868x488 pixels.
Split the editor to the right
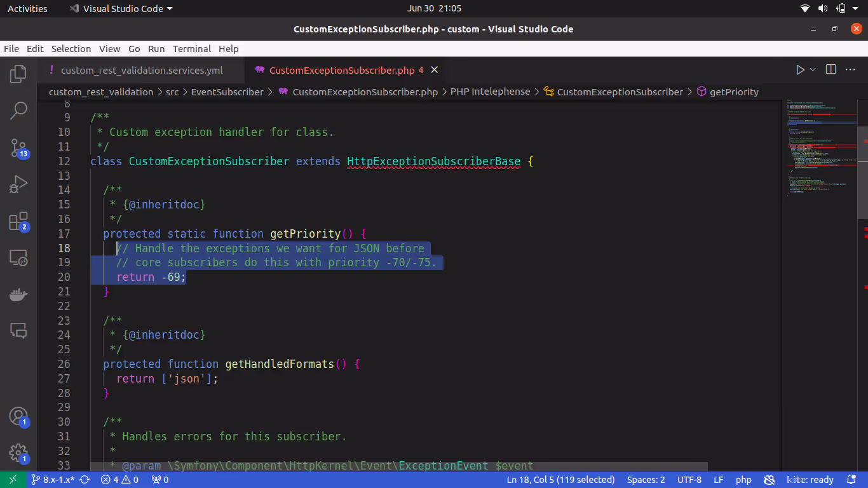[x=831, y=70]
